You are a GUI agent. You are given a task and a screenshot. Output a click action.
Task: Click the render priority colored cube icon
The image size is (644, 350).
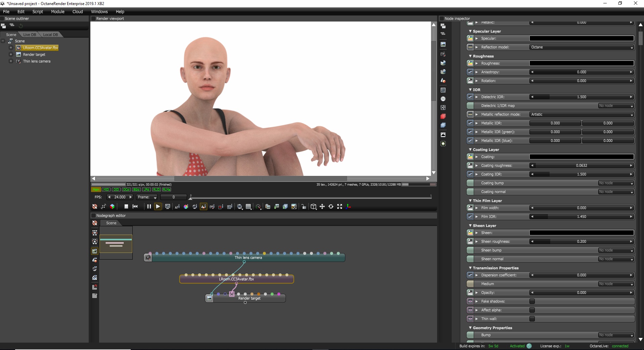point(112,206)
